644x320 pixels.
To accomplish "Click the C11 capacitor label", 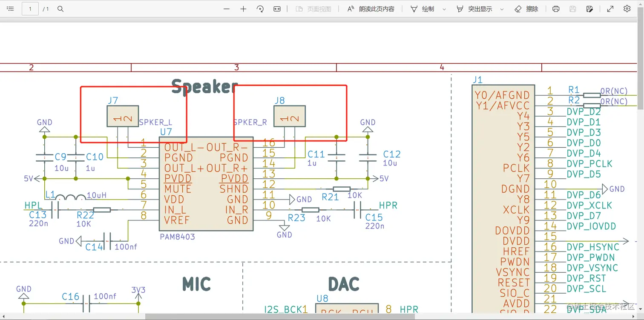I will pos(316,154).
